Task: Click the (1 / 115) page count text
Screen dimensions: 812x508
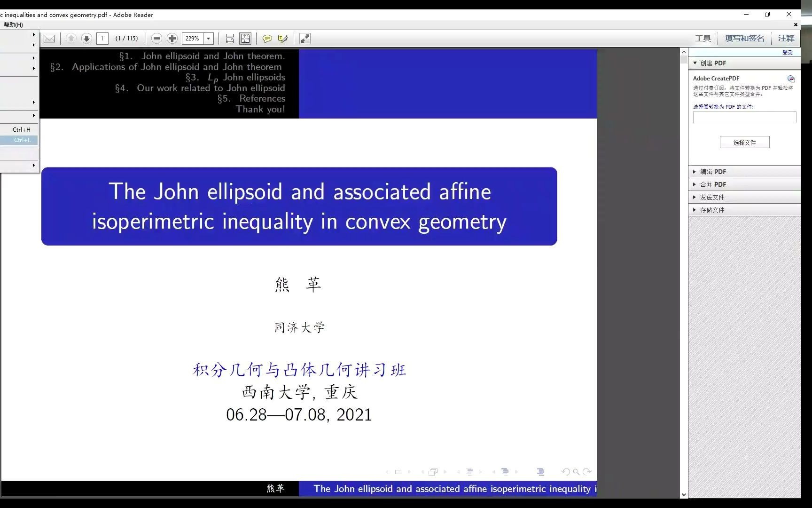Action: 127,39
